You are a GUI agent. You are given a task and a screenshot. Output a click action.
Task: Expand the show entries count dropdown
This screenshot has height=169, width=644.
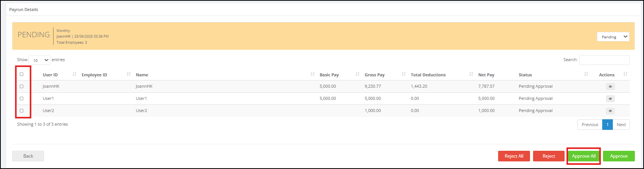(x=40, y=60)
